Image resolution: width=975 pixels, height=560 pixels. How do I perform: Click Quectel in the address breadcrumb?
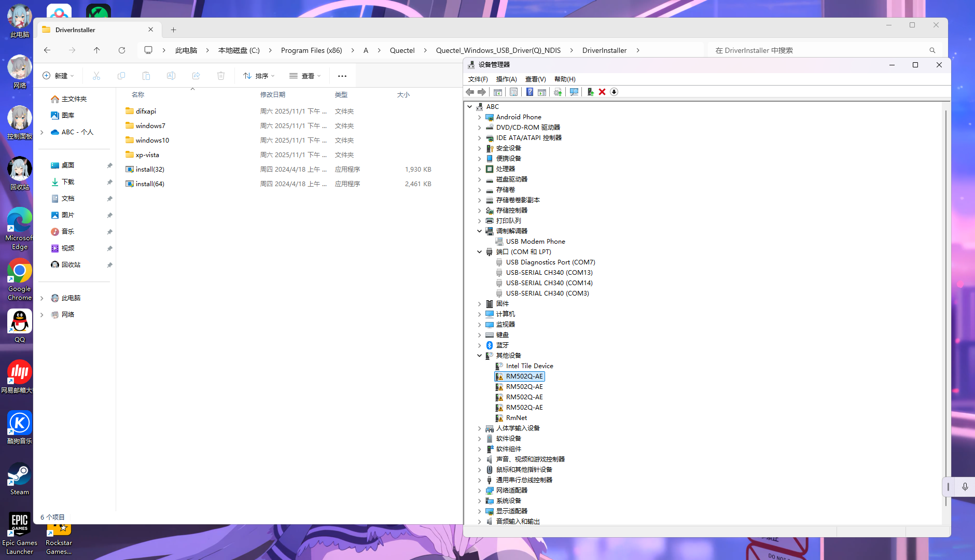point(402,50)
